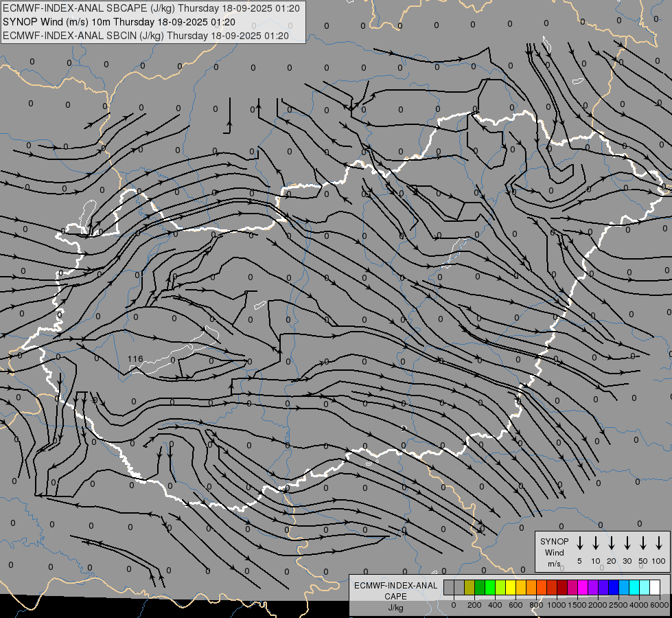Pick the red-orange CAPE swatch
The height and width of the screenshot is (618, 672).
click(x=542, y=588)
